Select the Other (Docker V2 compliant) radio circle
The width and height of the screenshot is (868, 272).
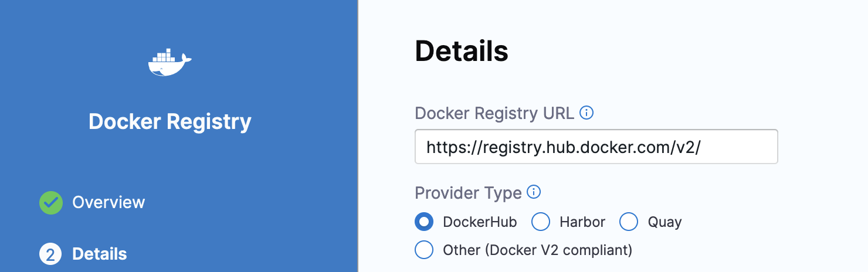pos(424,250)
